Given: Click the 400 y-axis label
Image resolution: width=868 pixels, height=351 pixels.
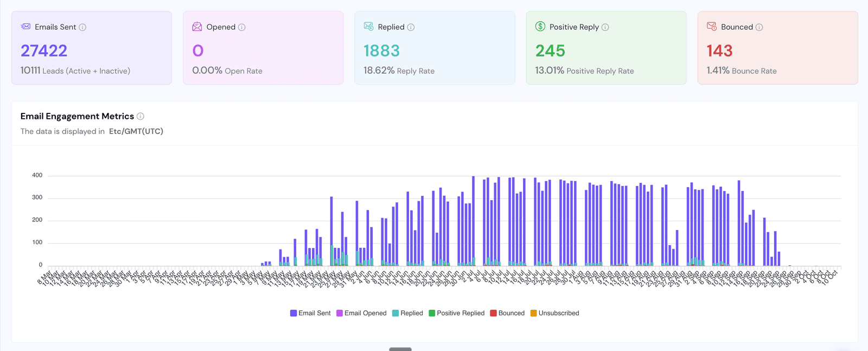Looking at the screenshot, I should point(37,175).
